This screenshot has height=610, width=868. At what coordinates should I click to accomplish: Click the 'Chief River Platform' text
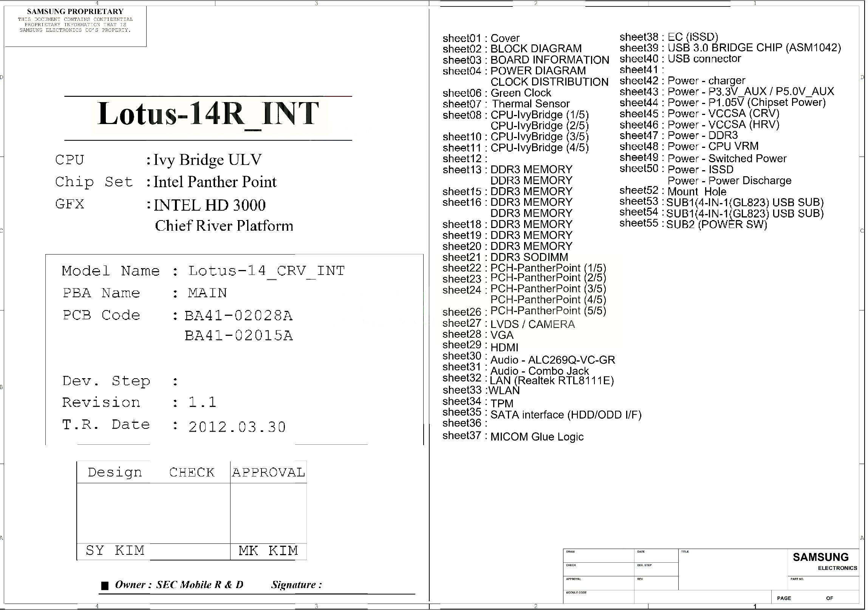pos(224,226)
